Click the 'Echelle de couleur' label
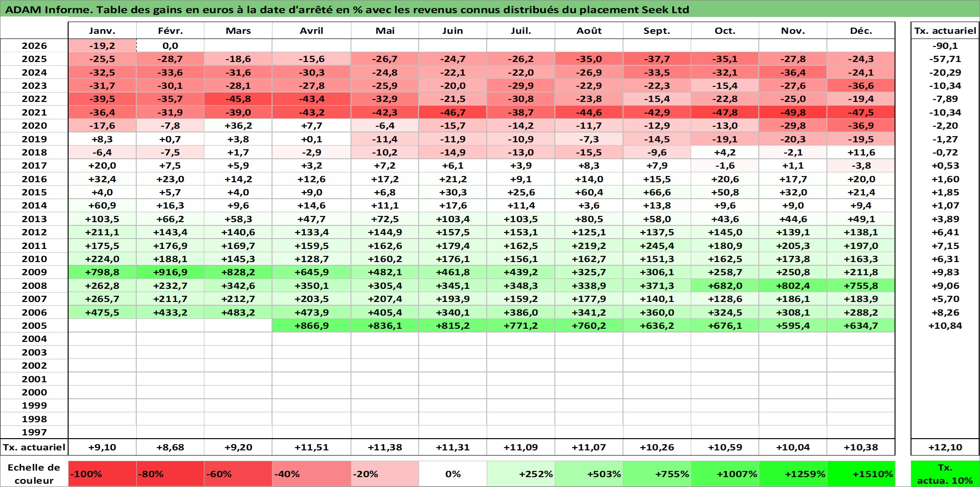Viewport: 980px width, 487px height. click(x=34, y=474)
